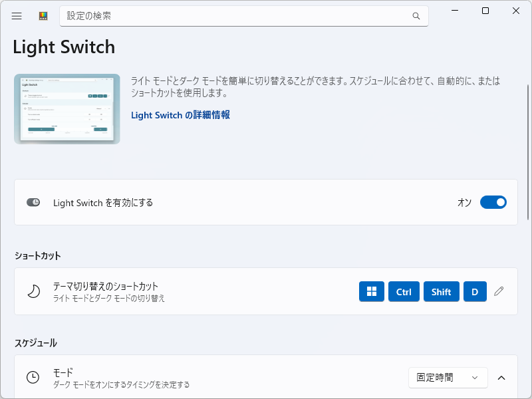
Task: Click the Shift key button
Action: [x=441, y=291]
